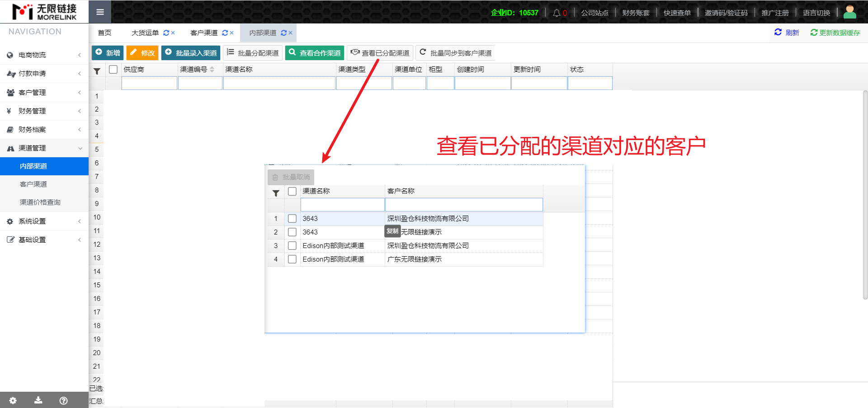Click the main grid filter funnel icon

[97, 71]
